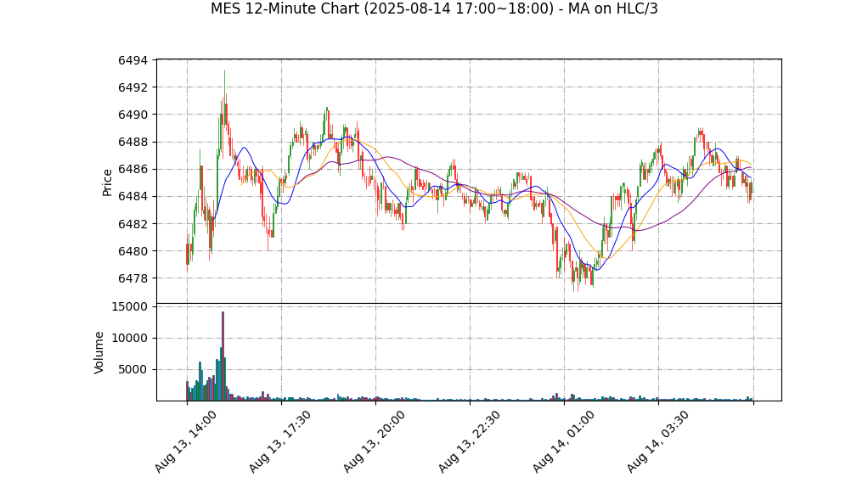868x488 pixels.
Task: Click the tallest volume bar near 14000
Action: point(223,356)
